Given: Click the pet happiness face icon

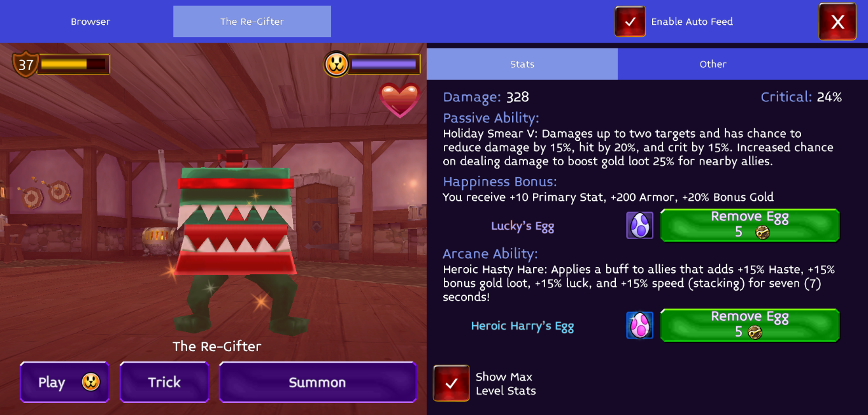Looking at the screenshot, I should pyautogui.click(x=336, y=64).
